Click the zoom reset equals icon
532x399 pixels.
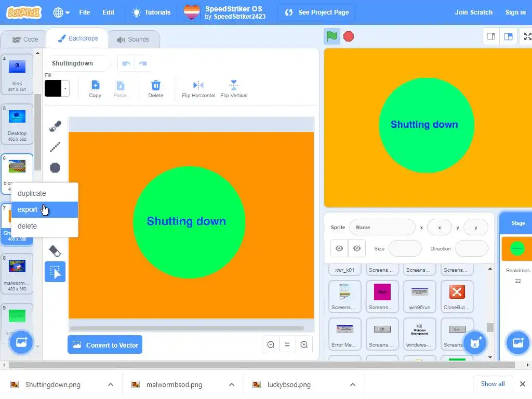[287, 345]
